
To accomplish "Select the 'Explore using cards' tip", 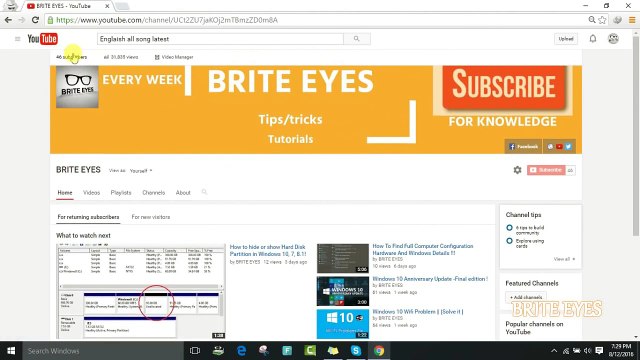I will coord(529,243).
